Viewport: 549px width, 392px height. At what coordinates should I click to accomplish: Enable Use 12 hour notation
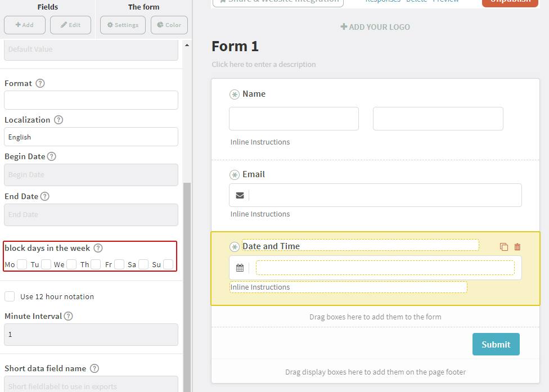tap(10, 296)
